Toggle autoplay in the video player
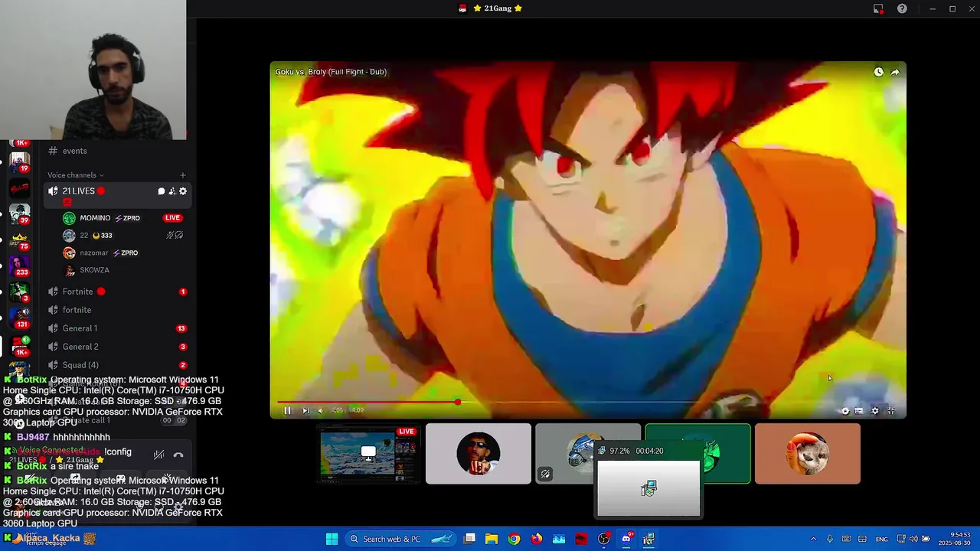This screenshot has height=551, width=980. pyautogui.click(x=845, y=411)
